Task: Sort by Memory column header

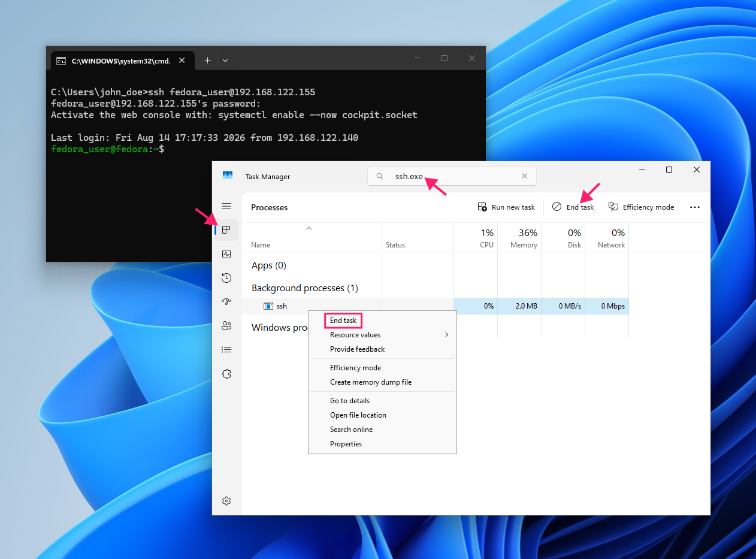Action: (x=519, y=238)
